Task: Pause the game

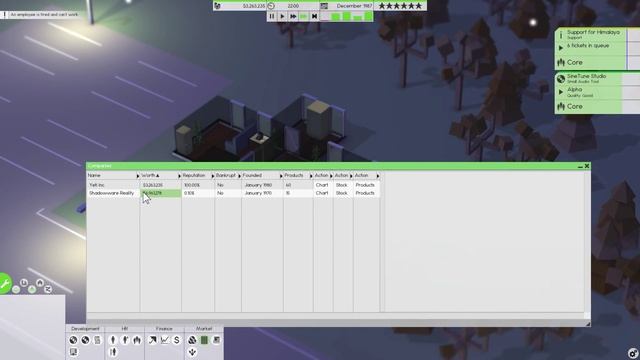Action: click(272, 16)
